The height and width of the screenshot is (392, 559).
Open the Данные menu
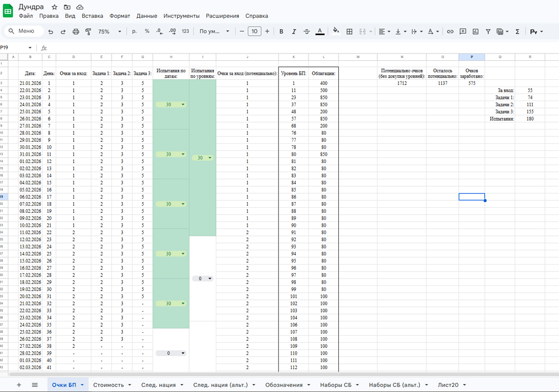click(x=146, y=16)
